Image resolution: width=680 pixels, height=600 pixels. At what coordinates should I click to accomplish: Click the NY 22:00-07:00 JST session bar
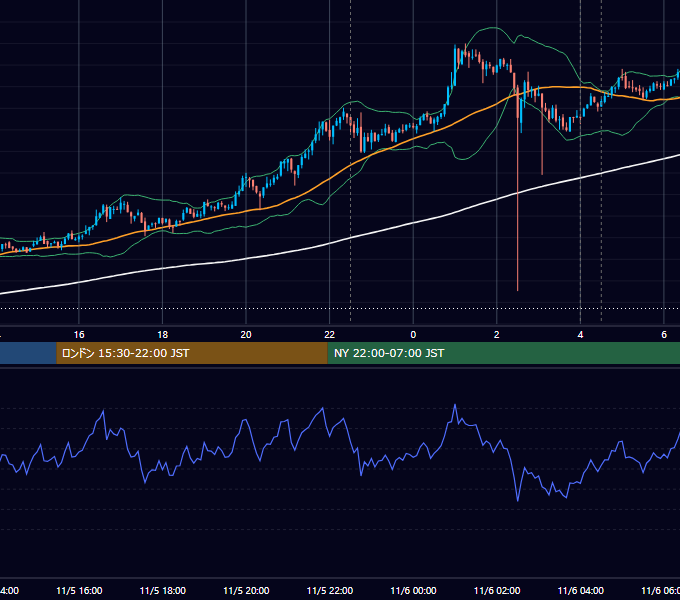pyautogui.click(x=503, y=353)
